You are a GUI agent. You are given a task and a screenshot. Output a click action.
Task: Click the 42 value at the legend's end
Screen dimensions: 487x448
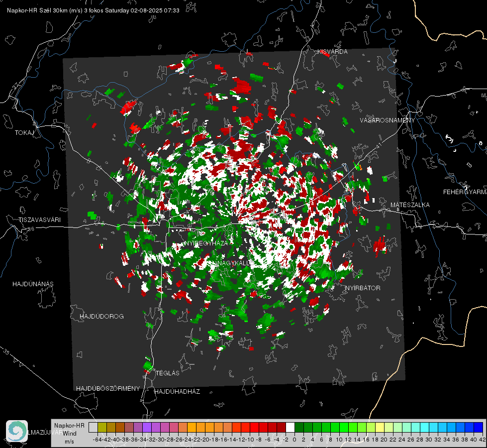[482, 440]
